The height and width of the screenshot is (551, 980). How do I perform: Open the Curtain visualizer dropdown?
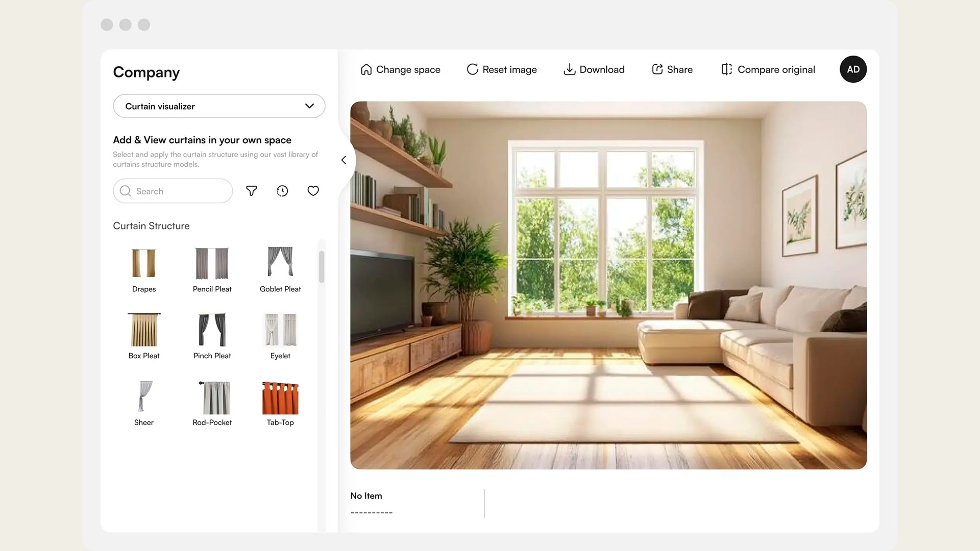(219, 106)
